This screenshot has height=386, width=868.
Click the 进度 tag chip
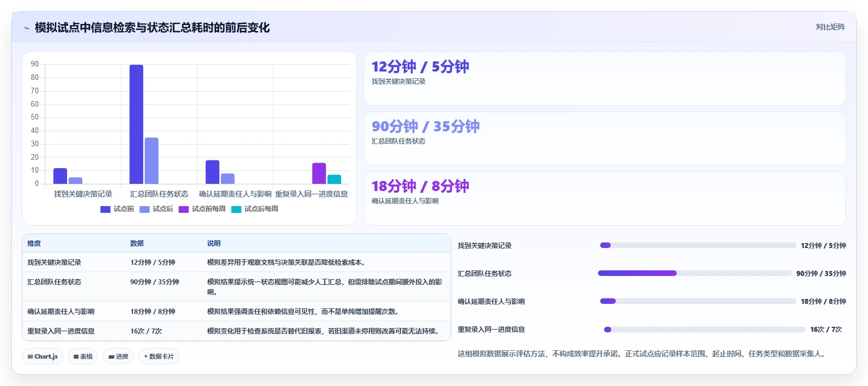click(x=118, y=356)
